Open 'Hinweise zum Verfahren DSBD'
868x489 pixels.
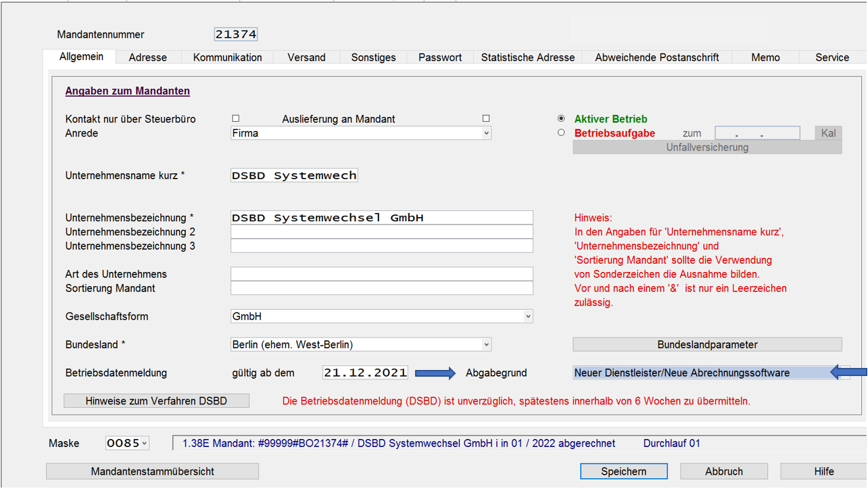pyautogui.click(x=156, y=401)
